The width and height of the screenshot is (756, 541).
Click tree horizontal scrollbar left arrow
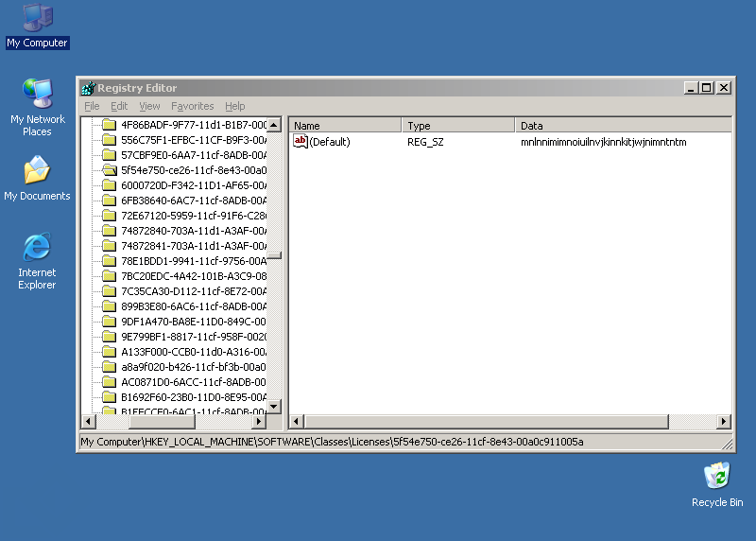pyautogui.click(x=88, y=421)
